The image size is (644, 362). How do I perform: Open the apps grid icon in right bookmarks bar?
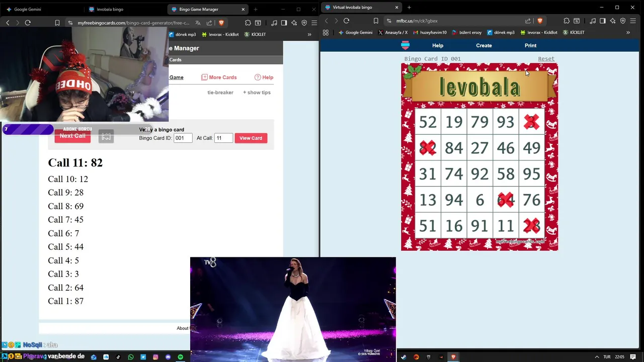(326, 32)
